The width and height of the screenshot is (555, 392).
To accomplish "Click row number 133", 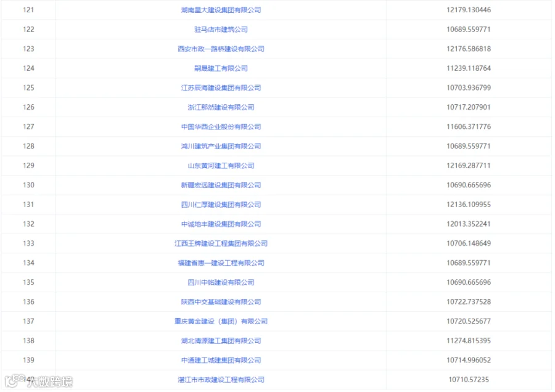I will coord(28,243).
